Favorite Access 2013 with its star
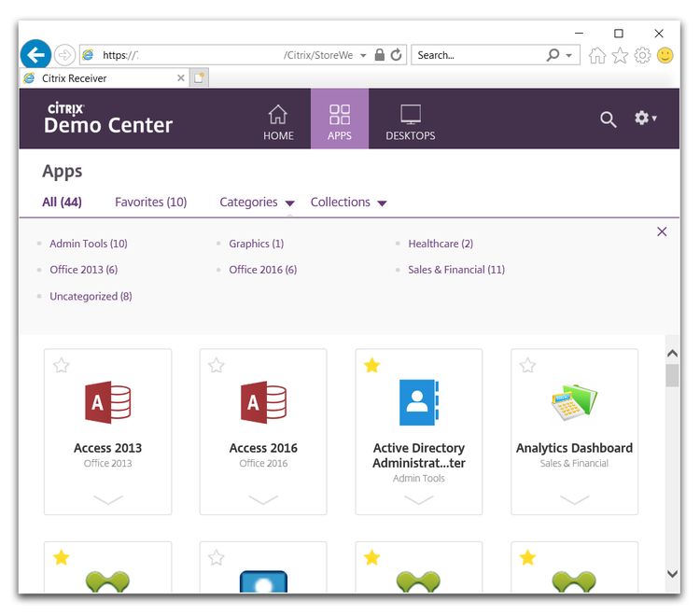The image size is (700, 615). 62,366
